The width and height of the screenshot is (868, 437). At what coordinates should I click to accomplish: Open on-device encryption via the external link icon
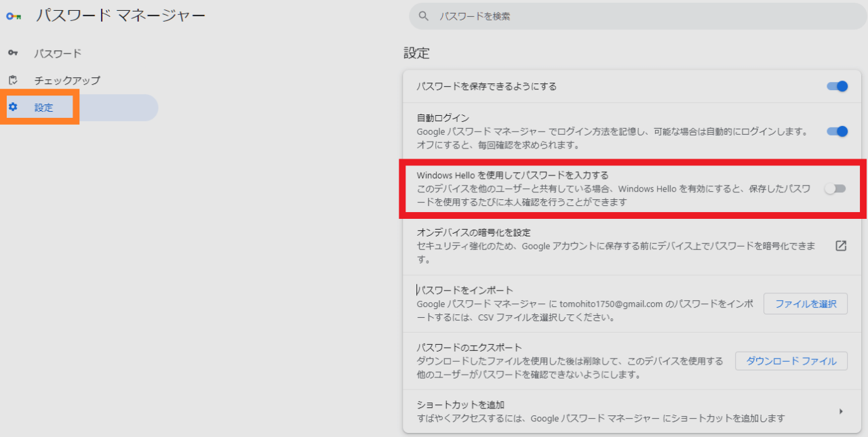click(841, 246)
